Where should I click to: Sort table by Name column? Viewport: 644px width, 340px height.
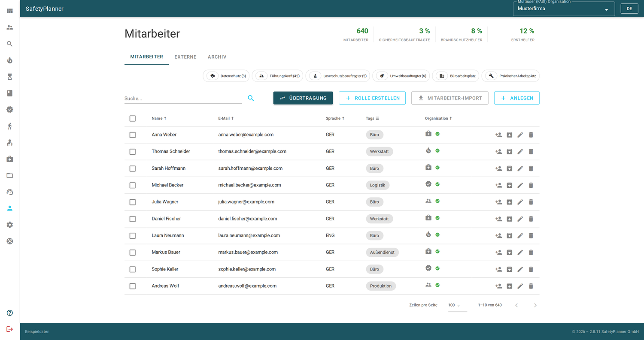pyautogui.click(x=159, y=118)
